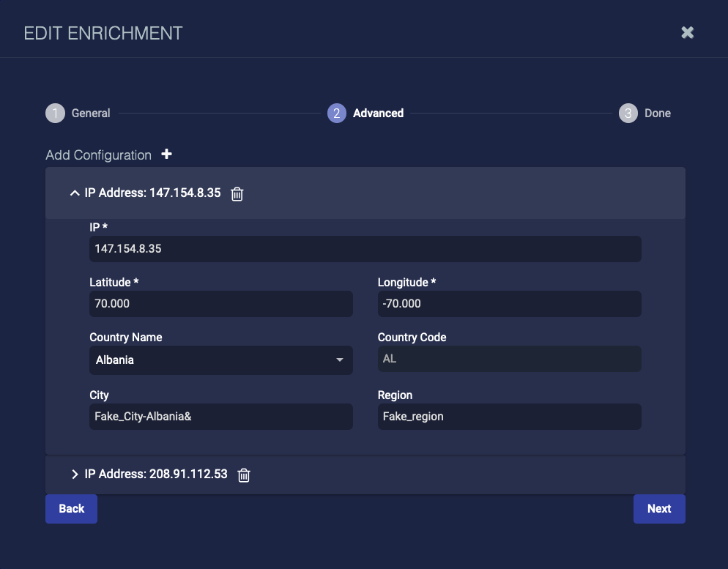Collapse the IP Address 147.154.8.35 section
Viewport: 728px width, 569px height.
point(74,193)
